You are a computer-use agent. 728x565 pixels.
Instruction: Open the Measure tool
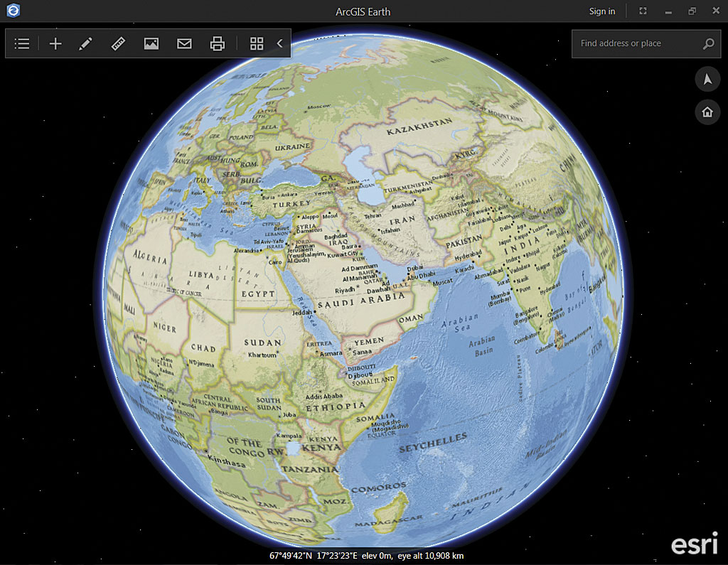pos(118,43)
